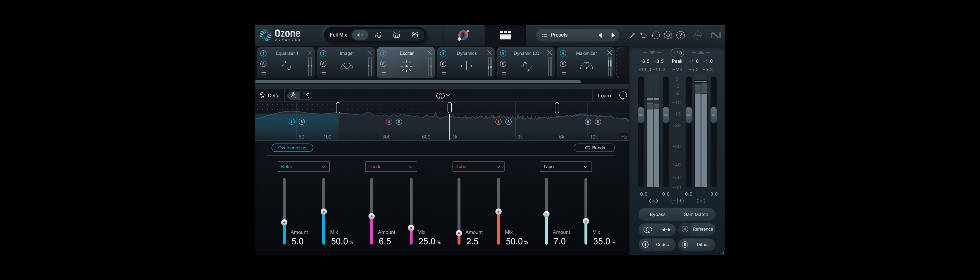Open the Dynamics module preset list icon
This screenshot has width=980, height=280.
[444, 73]
